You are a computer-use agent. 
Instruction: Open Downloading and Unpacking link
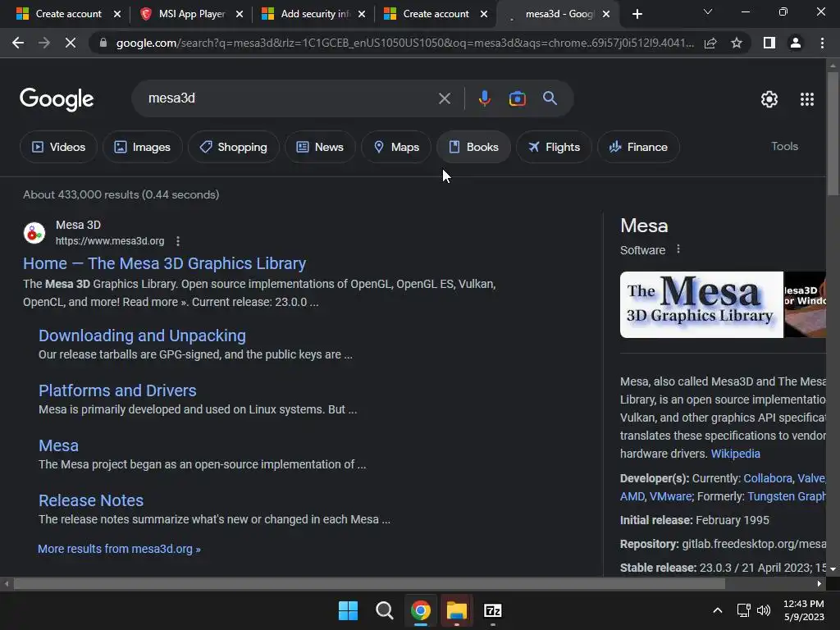click(142, 336)
